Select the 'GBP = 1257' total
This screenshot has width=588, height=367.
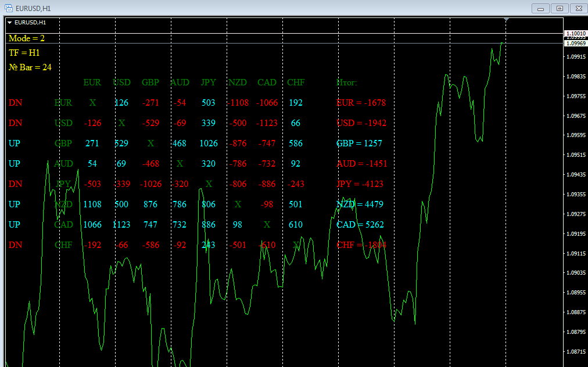(359, 143)
